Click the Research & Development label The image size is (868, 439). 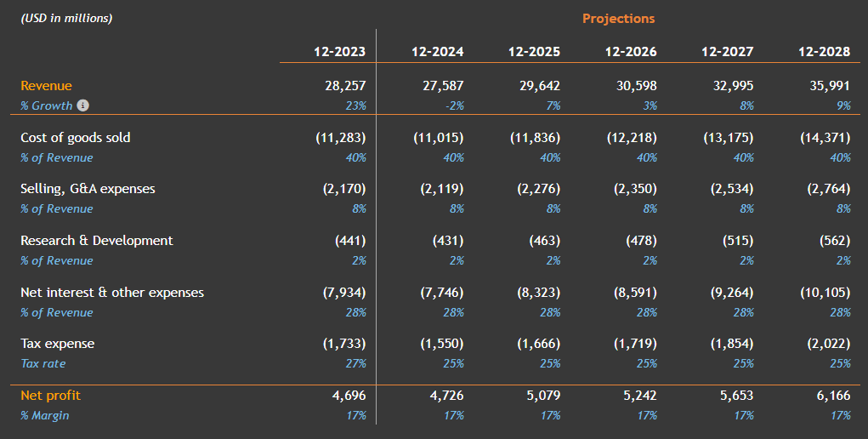point(97,241)
